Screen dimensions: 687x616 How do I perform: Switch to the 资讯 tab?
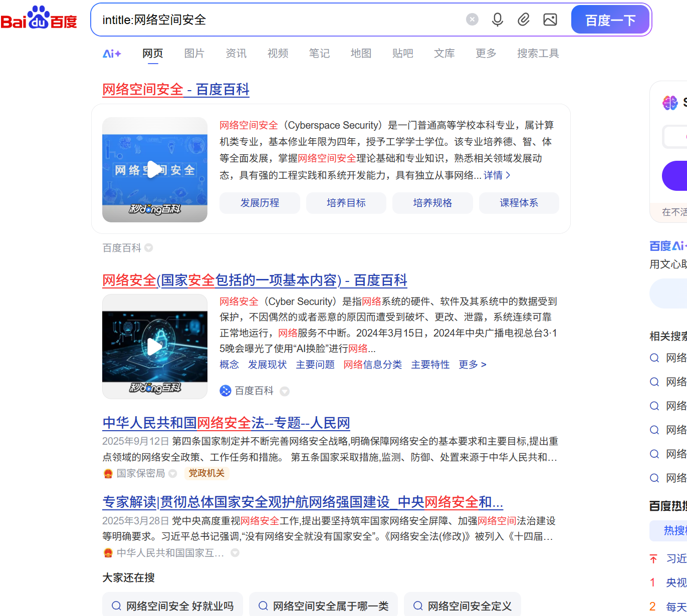coord(236,54)
